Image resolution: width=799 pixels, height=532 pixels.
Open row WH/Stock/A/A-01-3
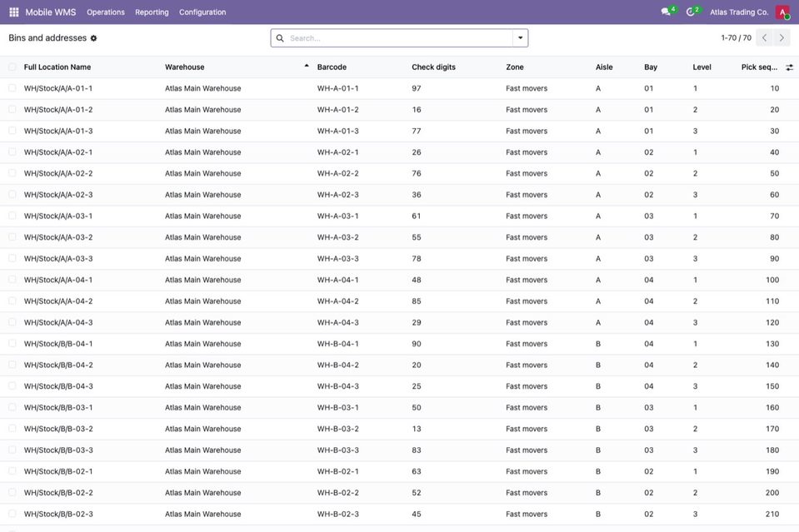pos(400,131)
